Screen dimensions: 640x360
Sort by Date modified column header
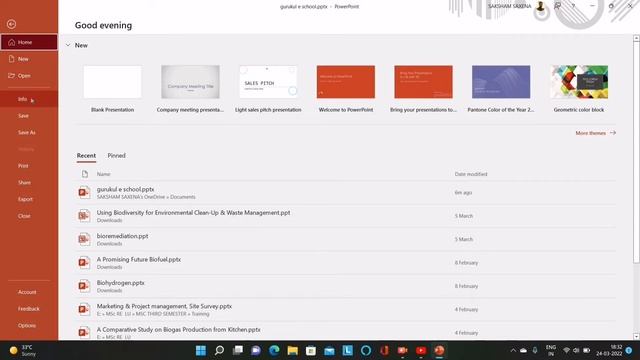(471, 174)
